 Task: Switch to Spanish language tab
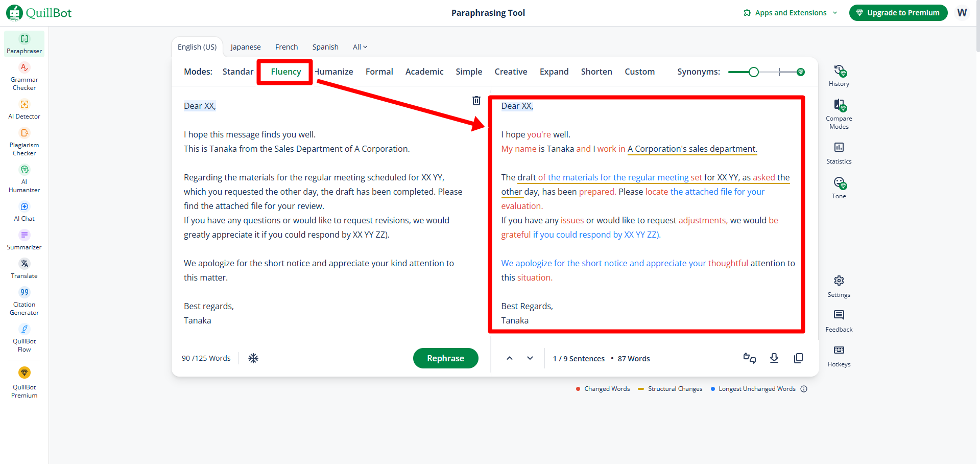coord(325,47)
